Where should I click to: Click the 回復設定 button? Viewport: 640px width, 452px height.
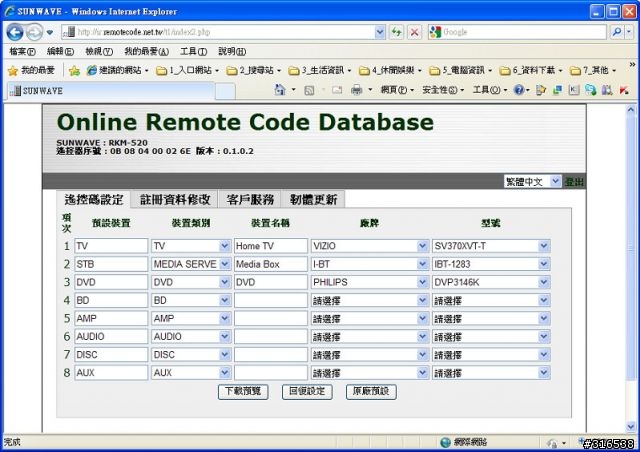click(307, 392)
